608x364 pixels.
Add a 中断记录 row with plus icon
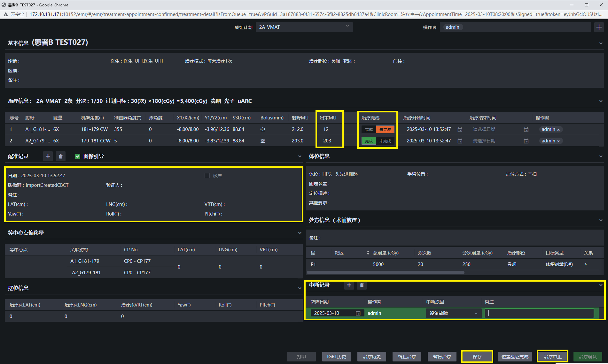click(x=349, y=285)
